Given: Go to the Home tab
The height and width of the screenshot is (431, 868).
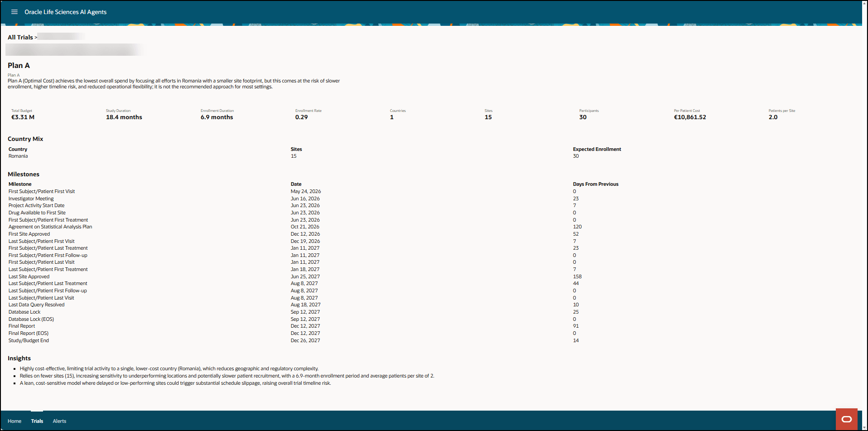Looking at the screenshot, I should click(14, 421).
